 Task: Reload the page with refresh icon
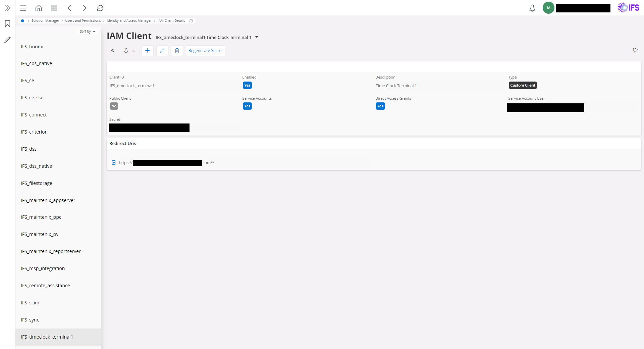[100, 8]
